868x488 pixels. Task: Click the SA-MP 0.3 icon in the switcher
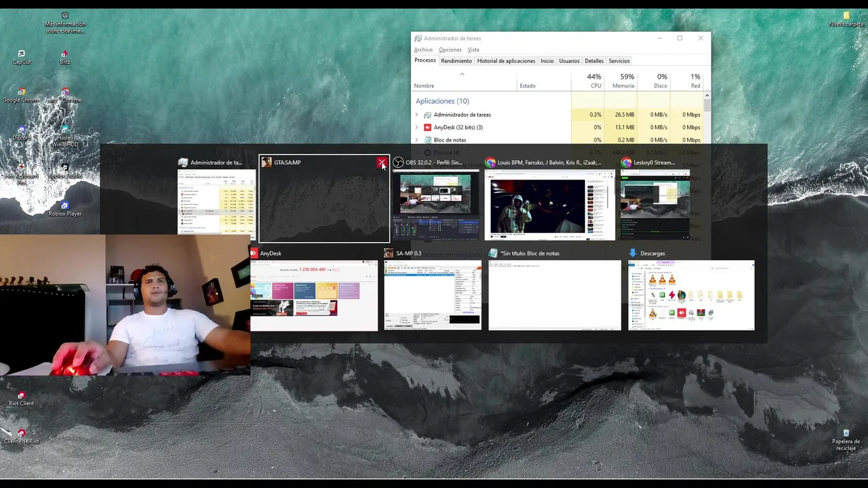389,253
